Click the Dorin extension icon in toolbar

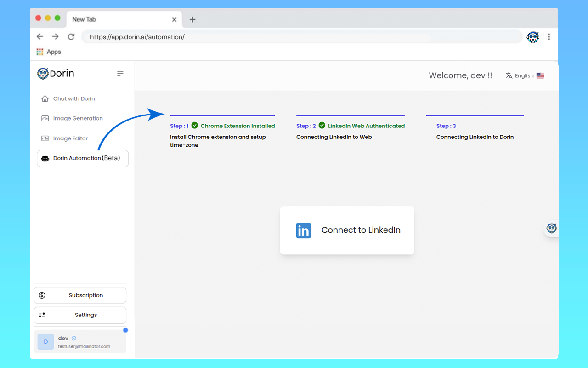click(533, 37)
